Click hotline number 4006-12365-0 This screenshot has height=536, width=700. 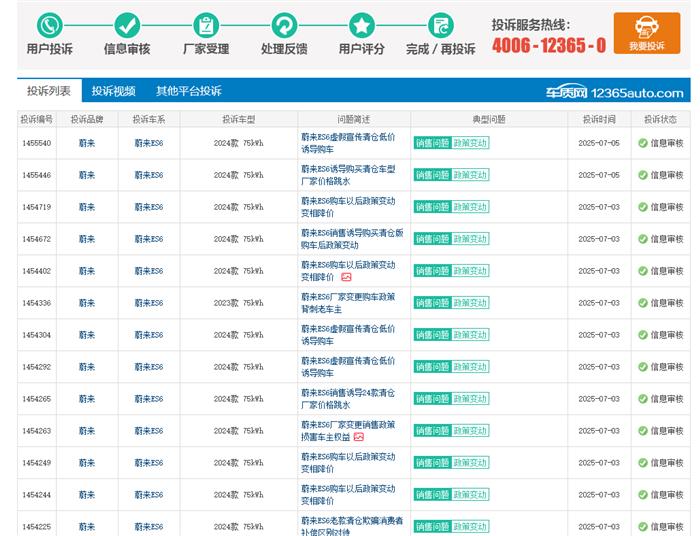[549, 45]
